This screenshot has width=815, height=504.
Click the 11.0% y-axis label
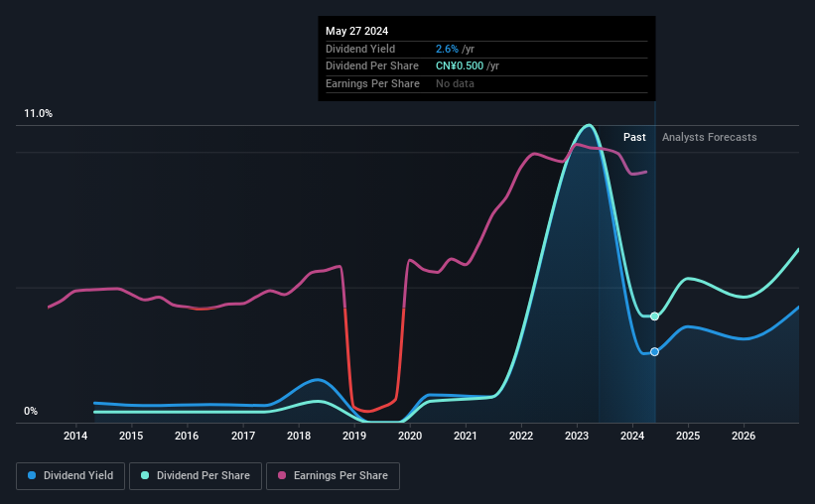(x=38, y=114)
